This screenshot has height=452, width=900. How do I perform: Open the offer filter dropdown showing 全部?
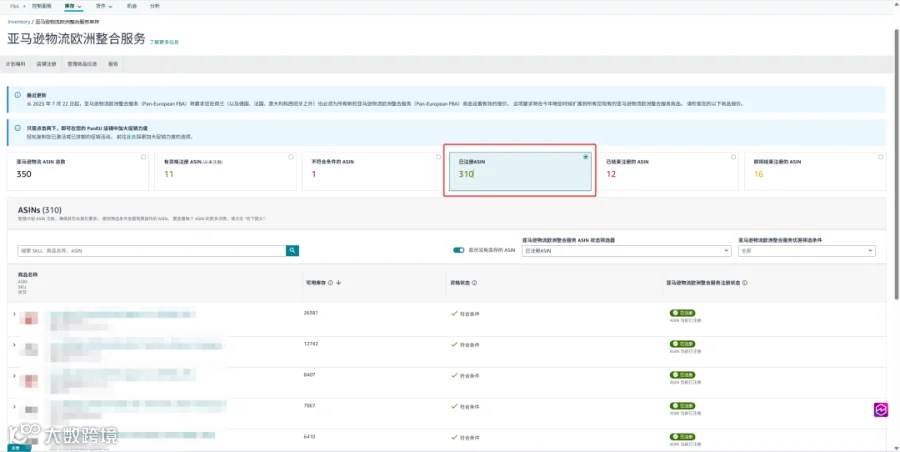[806, 251]
